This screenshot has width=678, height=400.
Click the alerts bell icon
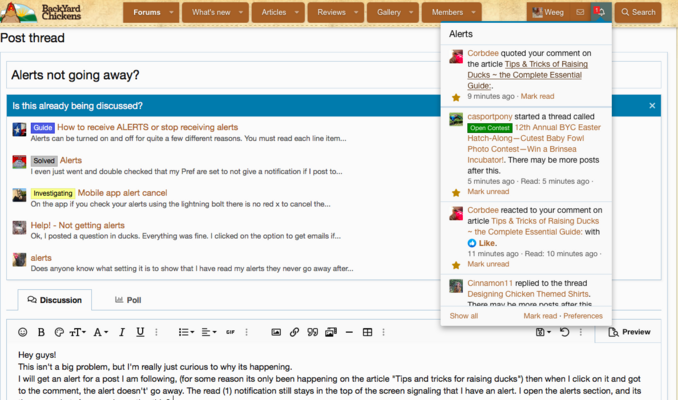point(598,13)
